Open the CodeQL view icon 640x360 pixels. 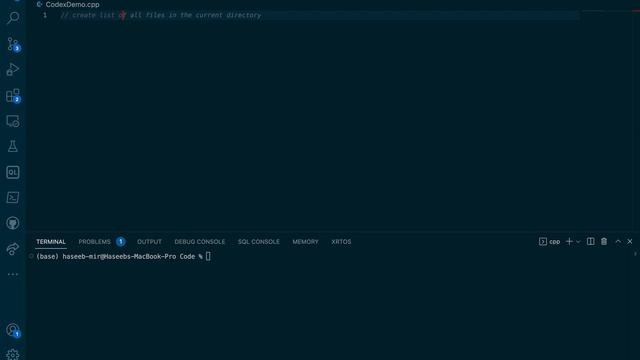click(13, 172)
